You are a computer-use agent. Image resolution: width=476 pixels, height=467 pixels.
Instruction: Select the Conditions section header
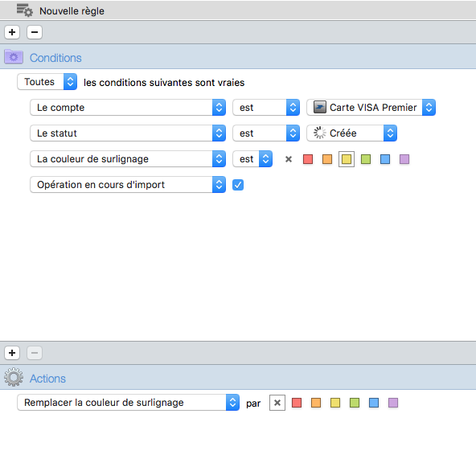(x=55, y=58)
